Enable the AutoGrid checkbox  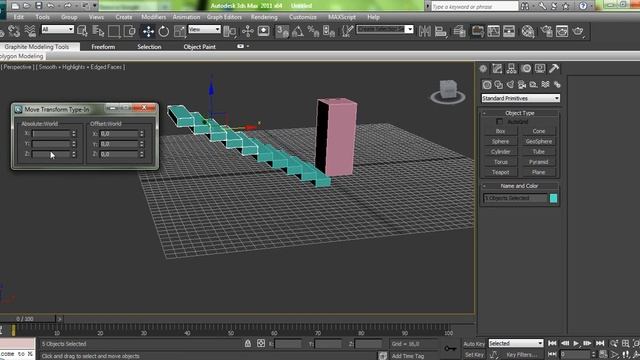point(499,122)
